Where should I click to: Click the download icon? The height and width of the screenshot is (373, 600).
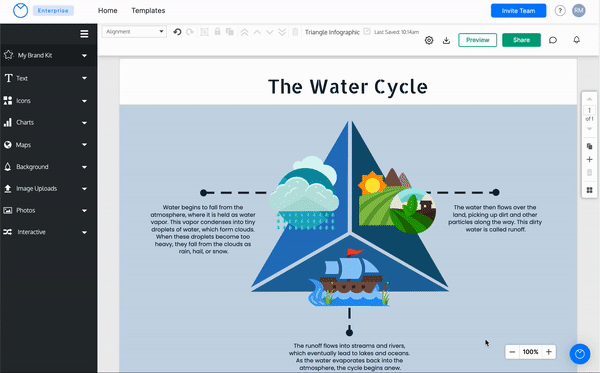coord(446,40)
